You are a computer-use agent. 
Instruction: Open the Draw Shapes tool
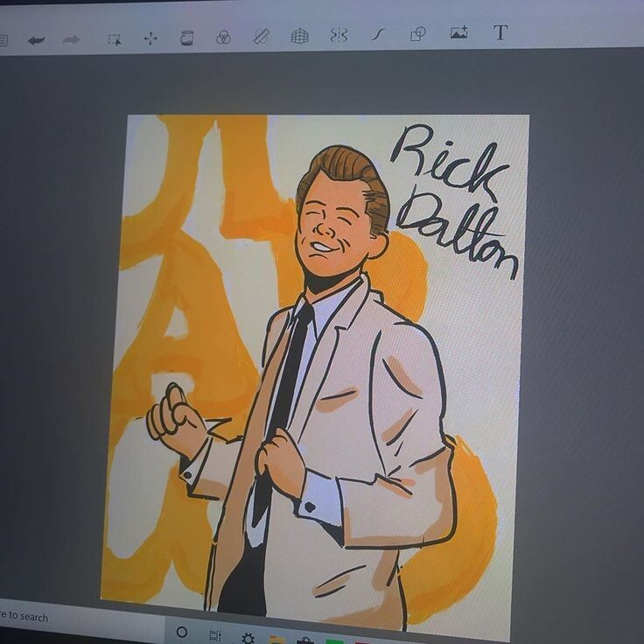click(418, 33)
